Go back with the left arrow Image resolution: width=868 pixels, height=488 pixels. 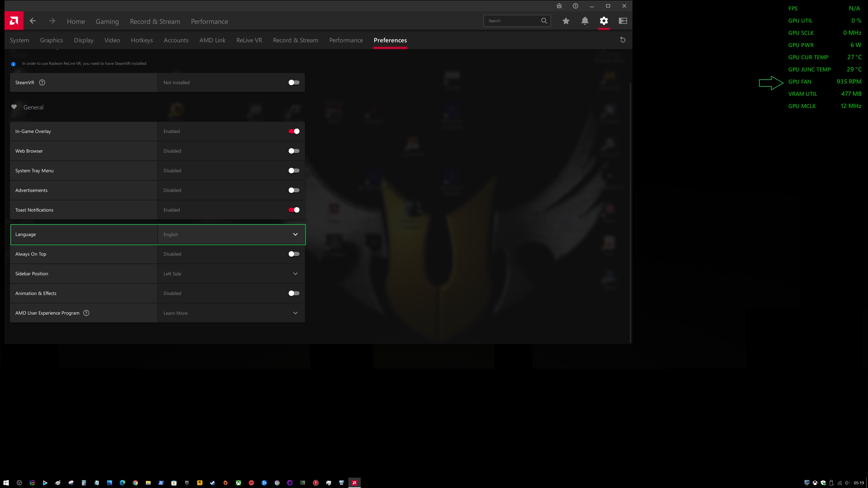[33, 21]
